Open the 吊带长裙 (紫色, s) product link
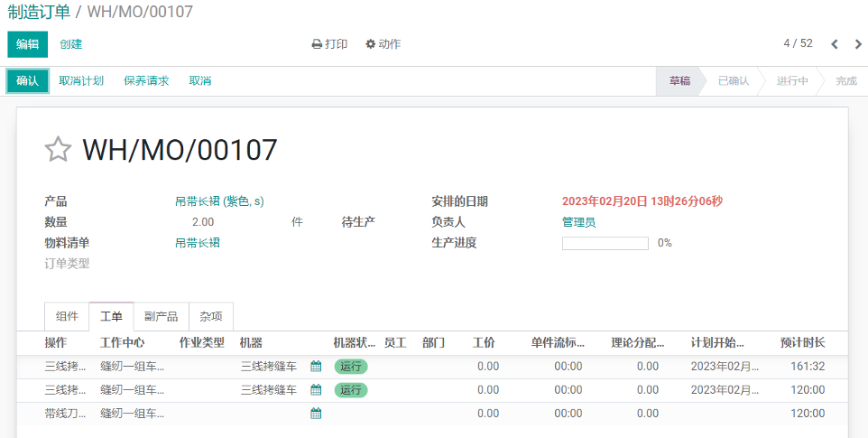The height and width of the screenshot is (438, 868). (219, 201)
